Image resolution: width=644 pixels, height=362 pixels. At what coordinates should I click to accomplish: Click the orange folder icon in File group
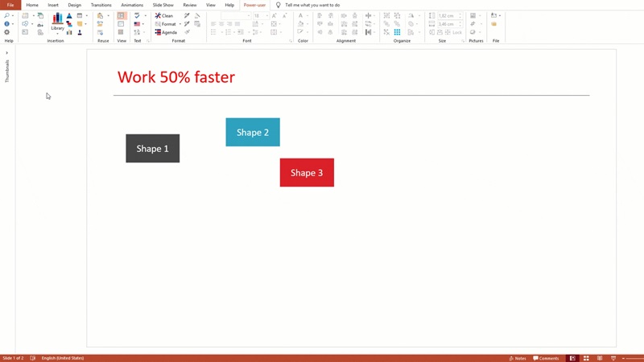(x=493, y=24)
